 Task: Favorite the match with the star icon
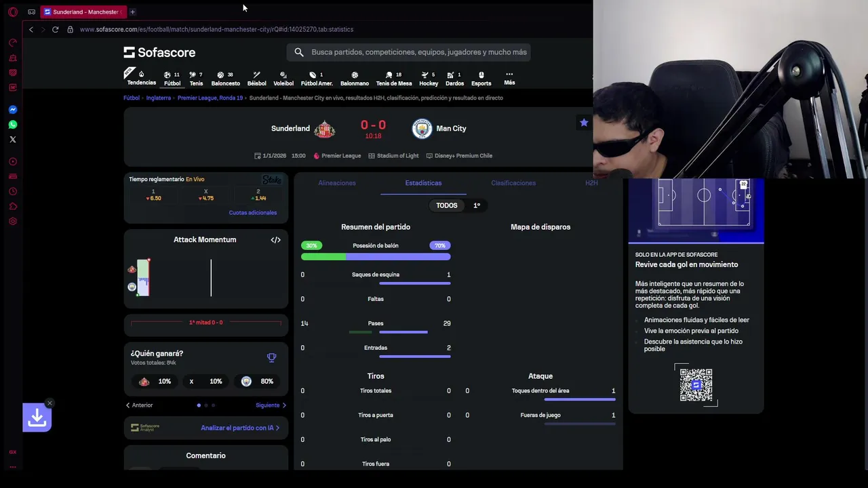[x=584, y=123]
